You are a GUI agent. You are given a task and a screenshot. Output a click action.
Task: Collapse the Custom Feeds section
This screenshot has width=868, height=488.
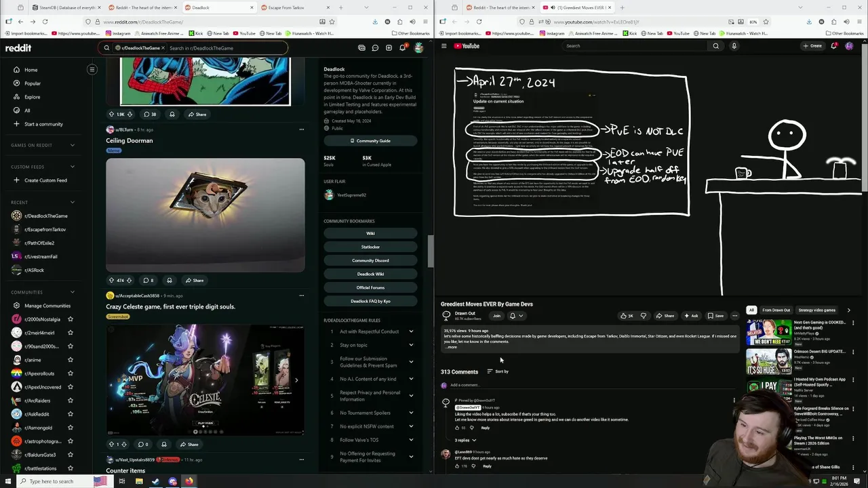(x=72, y=167)
